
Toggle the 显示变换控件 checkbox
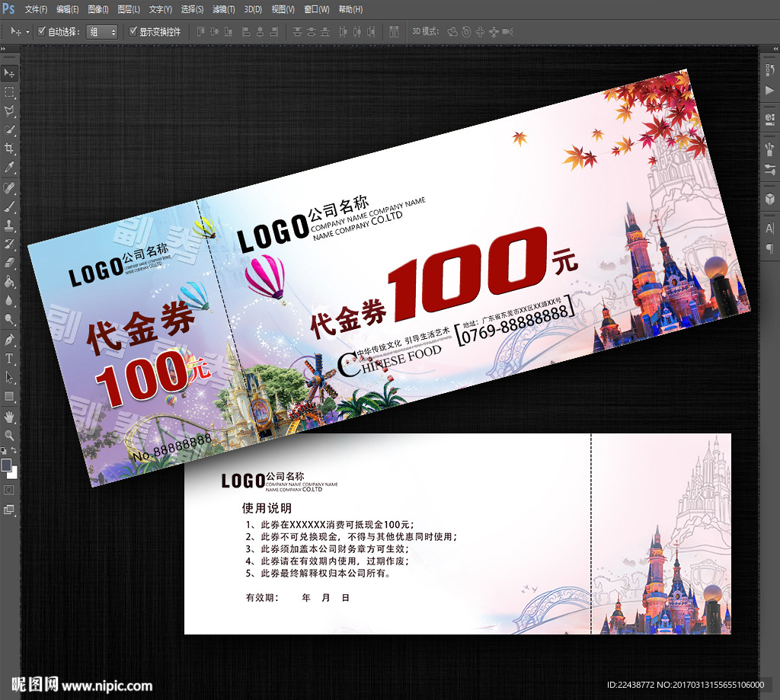pos(133,31)
